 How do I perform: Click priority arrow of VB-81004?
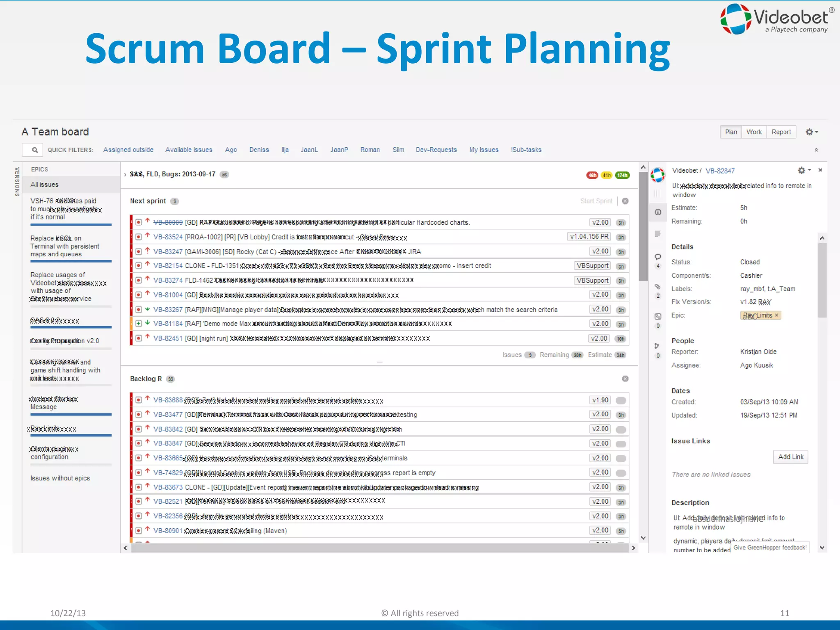click(147, 294)
